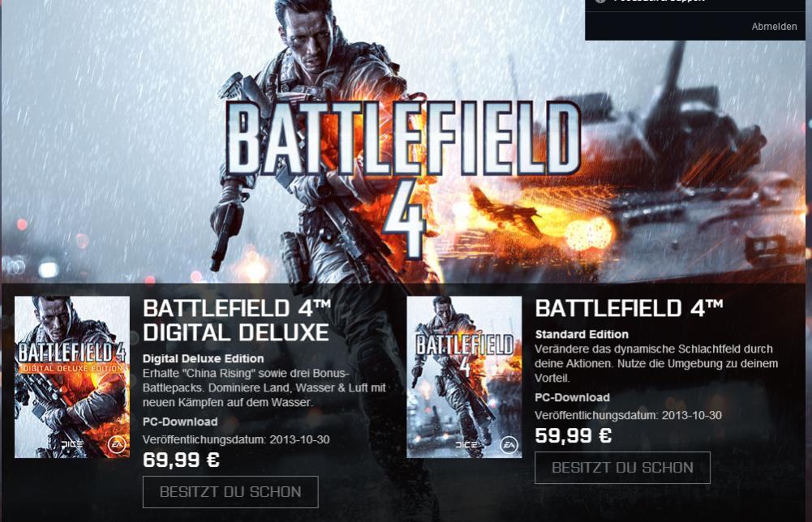Click the EA logo on Standard cover
The width and height of the screenshot is (812, 522).
click(509, 445)
